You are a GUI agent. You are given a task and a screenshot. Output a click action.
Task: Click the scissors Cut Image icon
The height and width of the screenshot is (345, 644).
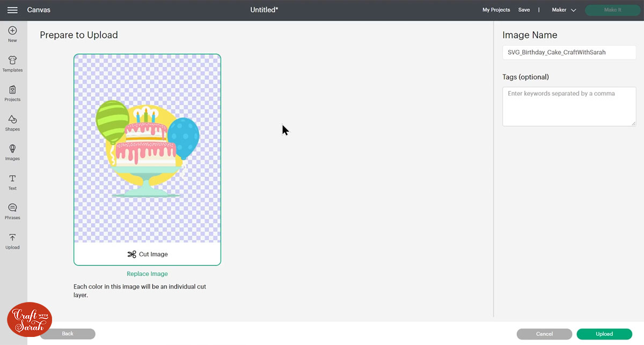coord(132,254)
